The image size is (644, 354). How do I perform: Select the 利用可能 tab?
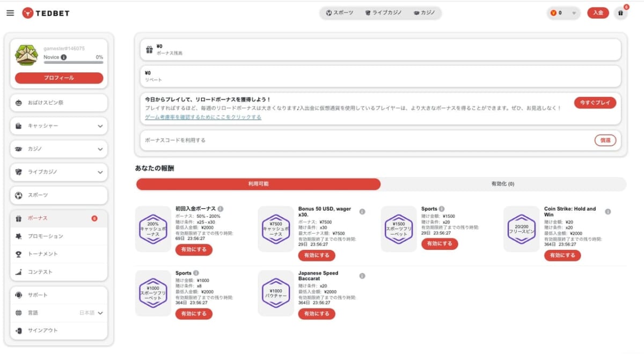pos(258,184)
